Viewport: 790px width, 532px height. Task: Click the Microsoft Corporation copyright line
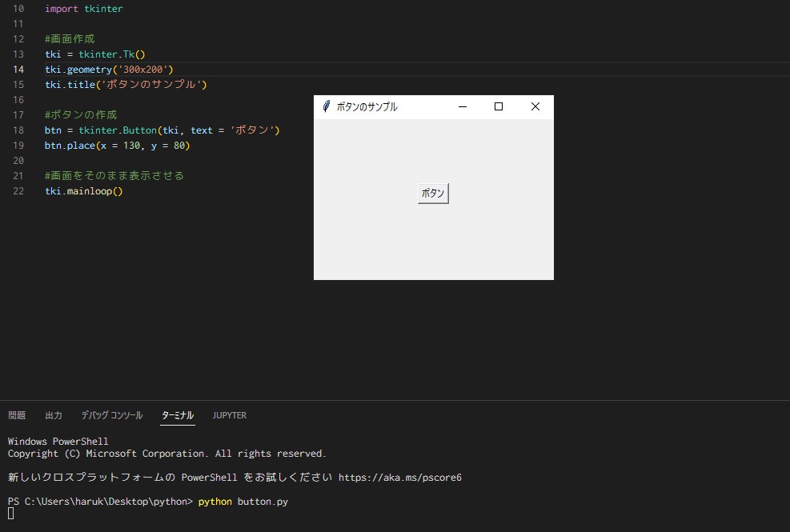[166, 454]
